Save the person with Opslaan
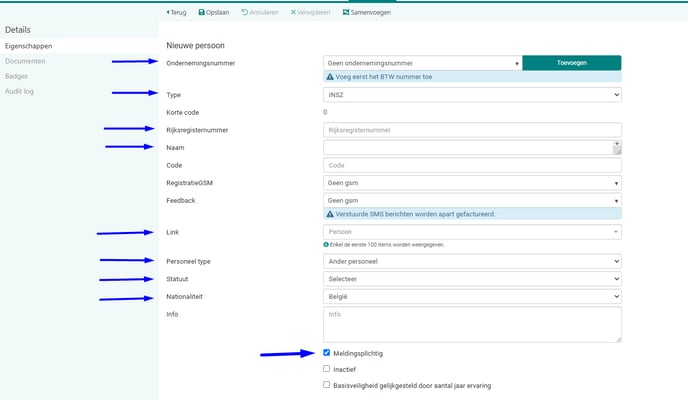 tap(214, 12)
